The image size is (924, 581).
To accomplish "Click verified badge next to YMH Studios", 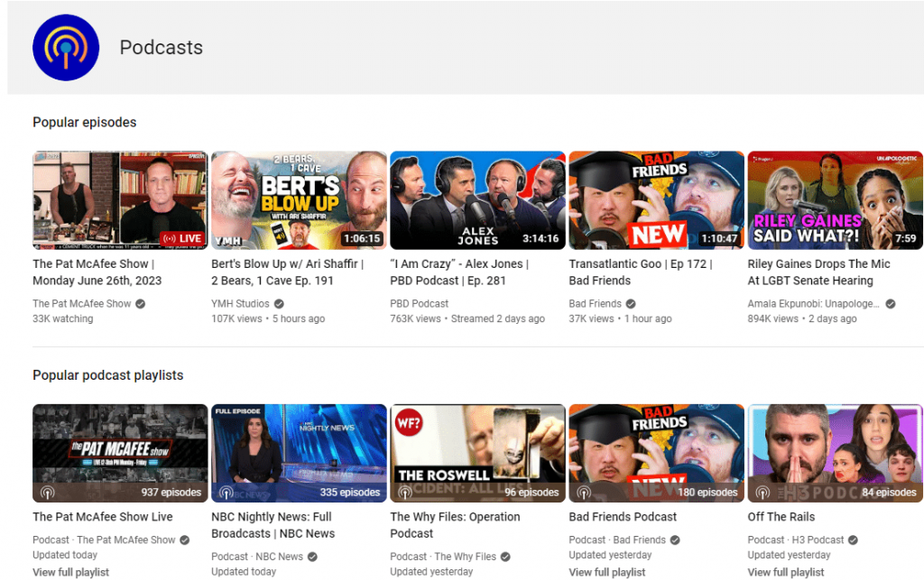I will (280, 304).
